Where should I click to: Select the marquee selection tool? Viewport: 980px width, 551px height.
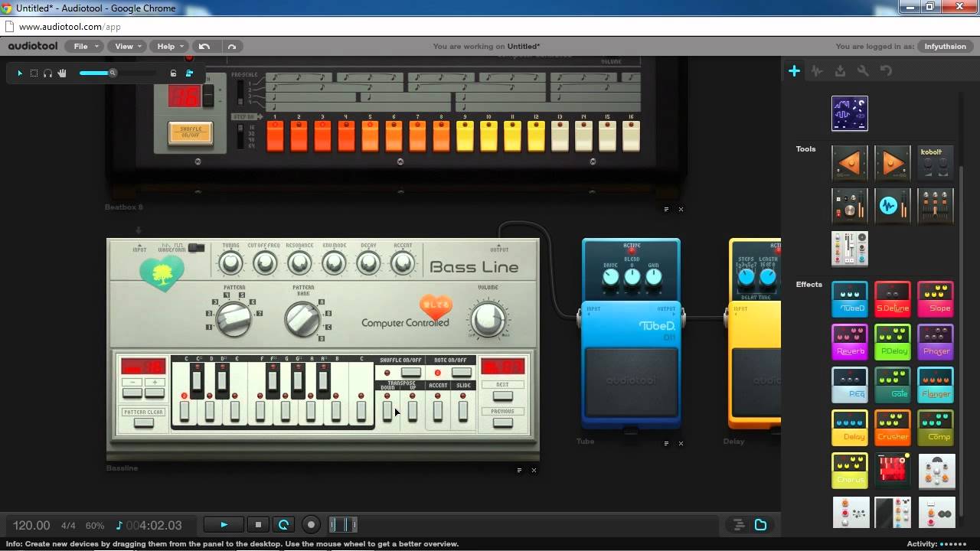pyautogui.click(x=34, y=73)
